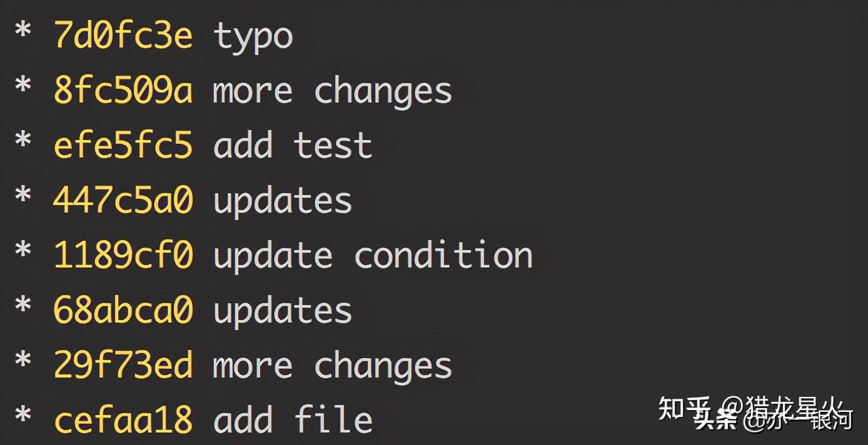Click the graph asterisk before 1189cf0
Image resolution: width=868 pixels, height=445 pixels.
23,252
